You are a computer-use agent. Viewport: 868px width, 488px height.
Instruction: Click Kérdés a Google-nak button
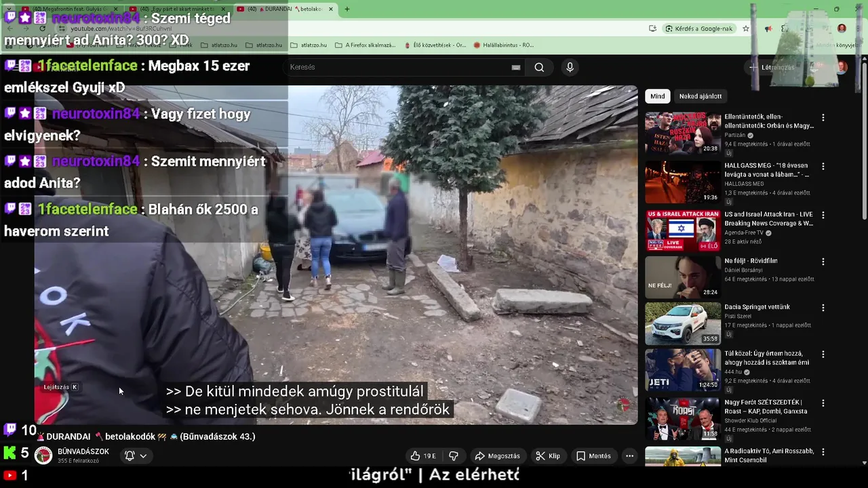(699, 28)
